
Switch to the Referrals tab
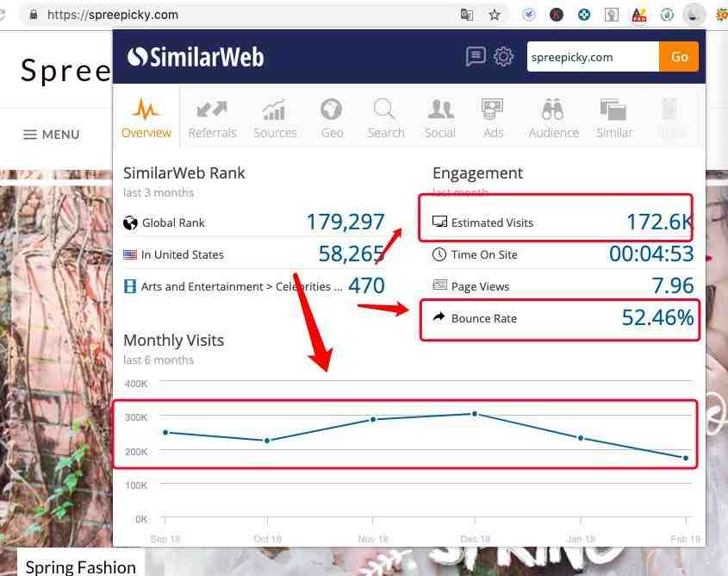[212, 119]
